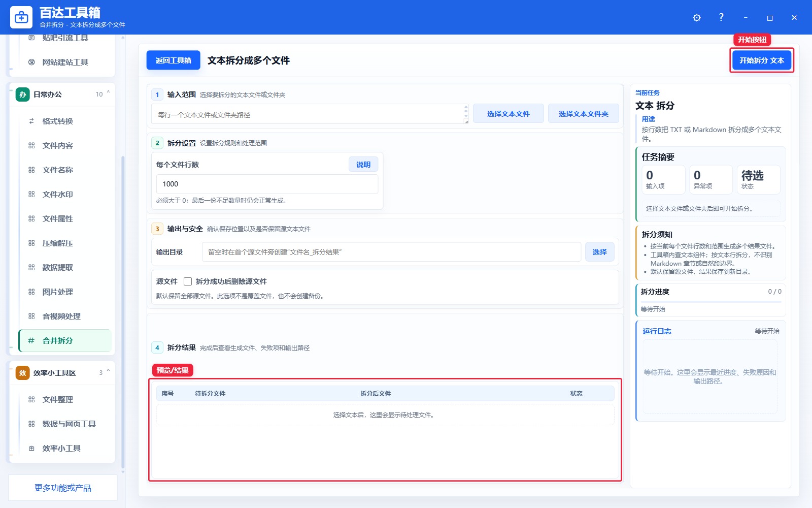Click the 压缩解压 grid icon
812x508 pixels.
tap(31, 243)
